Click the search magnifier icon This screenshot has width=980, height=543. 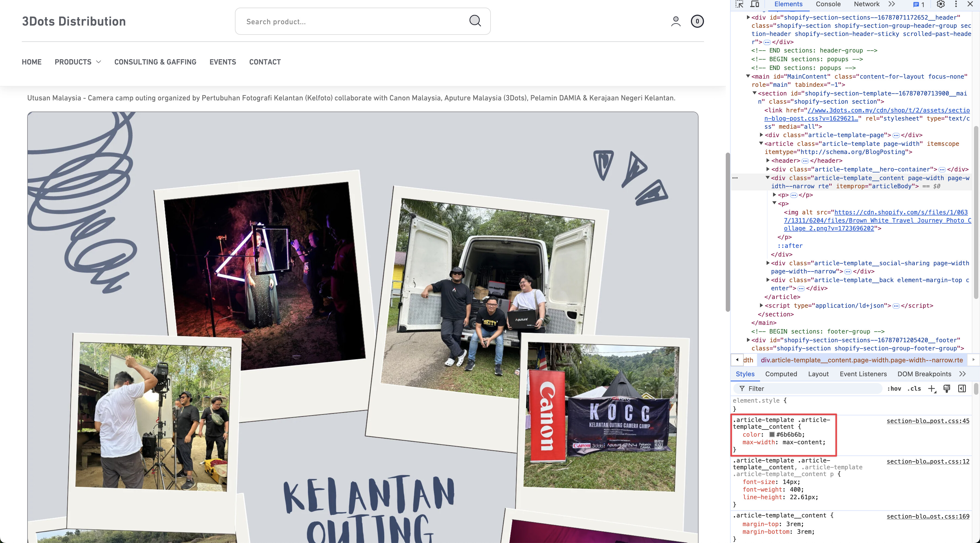(x=475, y=21)
